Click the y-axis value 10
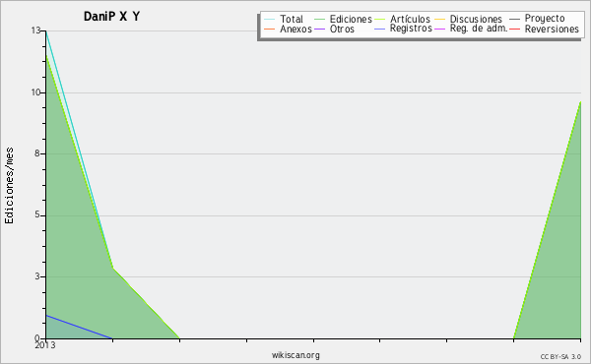591x364 pixels. tap(35, 92)
